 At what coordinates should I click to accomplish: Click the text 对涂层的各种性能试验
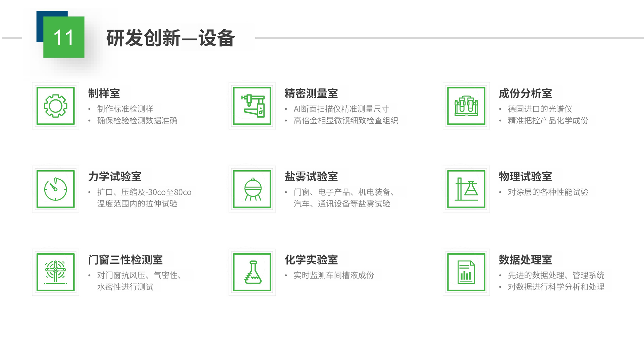tap(548, 192)
